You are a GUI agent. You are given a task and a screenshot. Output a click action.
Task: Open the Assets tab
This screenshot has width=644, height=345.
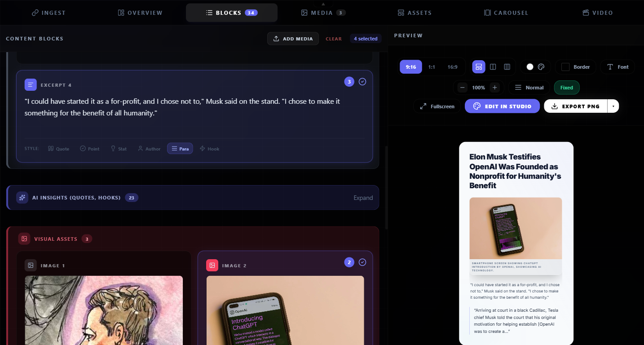[415, 13]
